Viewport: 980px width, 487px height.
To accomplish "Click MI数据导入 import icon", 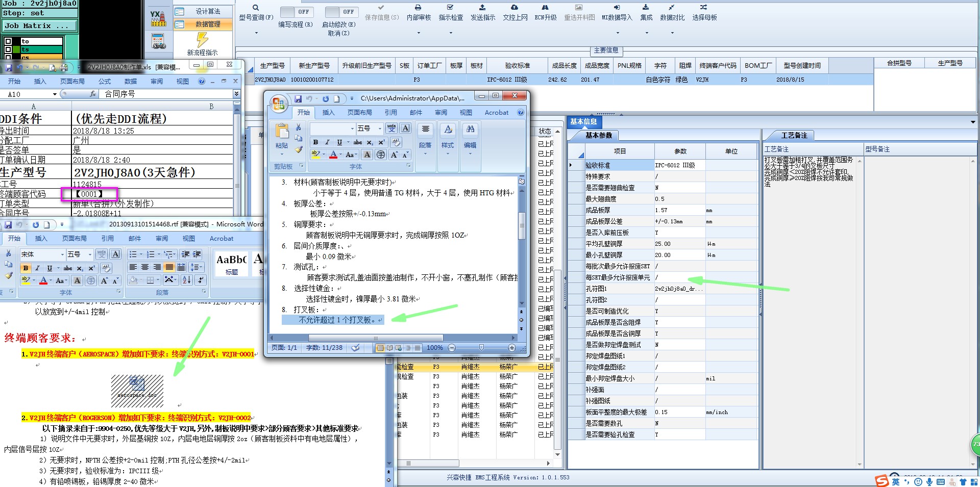I will coord(617,8).
